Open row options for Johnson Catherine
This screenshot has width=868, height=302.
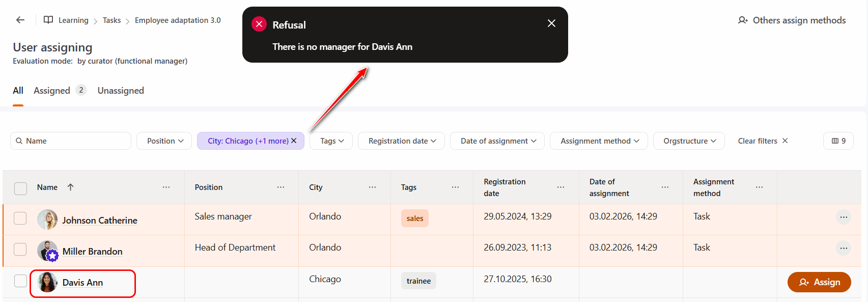tap(843, 217)
